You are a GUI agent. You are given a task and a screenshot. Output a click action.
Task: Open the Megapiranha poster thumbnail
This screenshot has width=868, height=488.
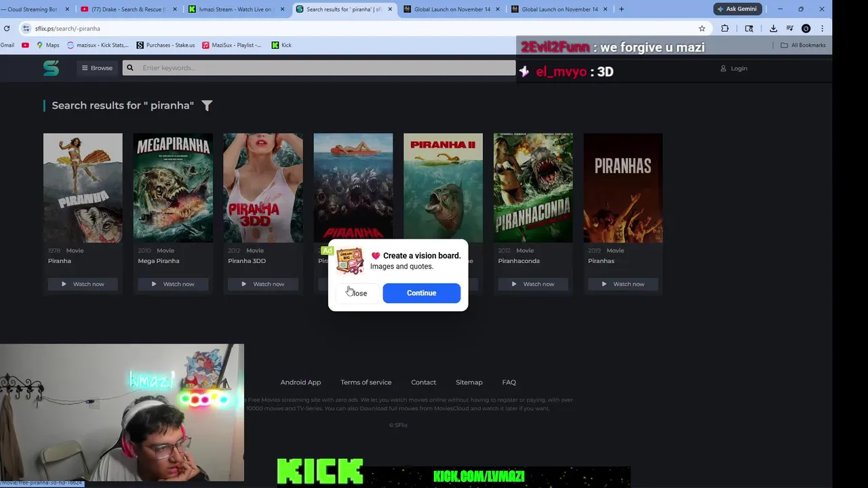(x=173, y=188)
